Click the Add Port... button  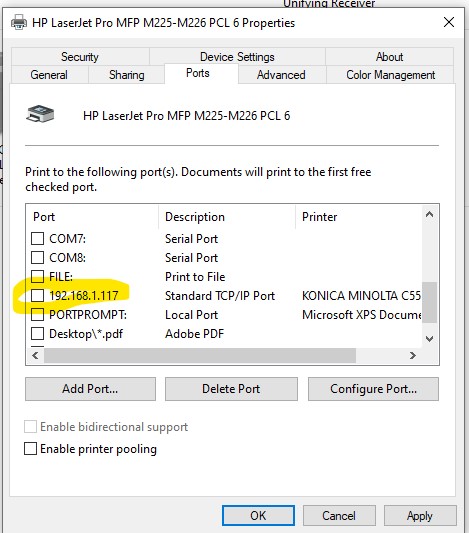(x=90, y=389)
